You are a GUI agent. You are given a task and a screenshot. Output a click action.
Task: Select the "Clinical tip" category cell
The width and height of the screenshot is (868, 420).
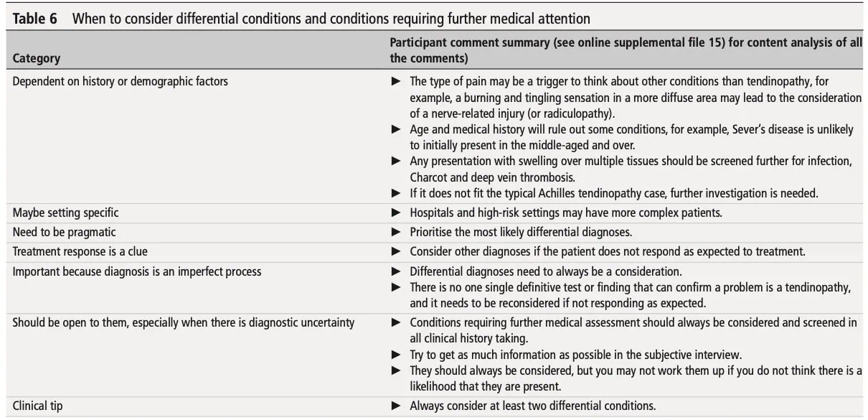(37, 406)
